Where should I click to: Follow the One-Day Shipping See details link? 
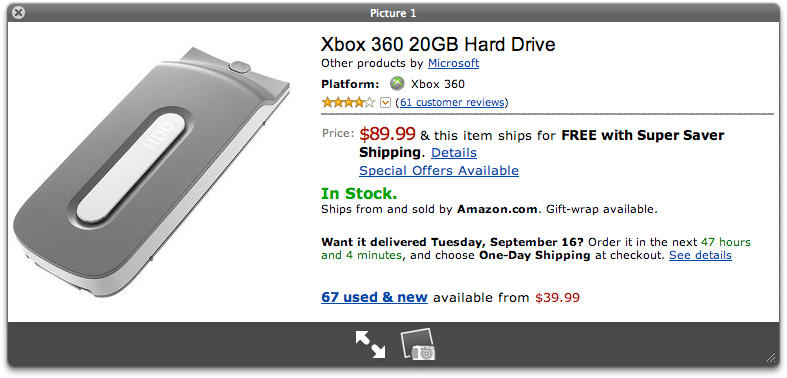700,255
